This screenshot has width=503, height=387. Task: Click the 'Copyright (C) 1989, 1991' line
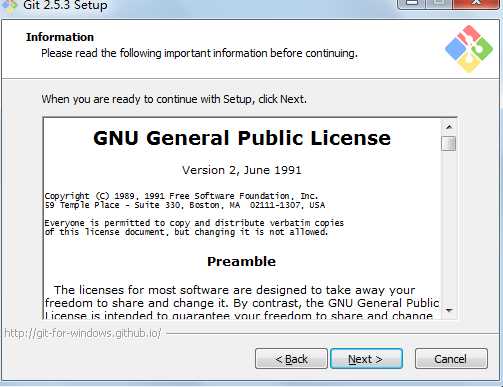(181, 196)
